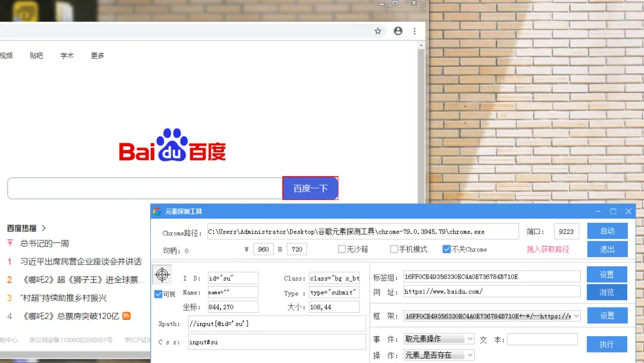Click the scroll-up arrow of Chrome's scrollbar

click(421, 45)
